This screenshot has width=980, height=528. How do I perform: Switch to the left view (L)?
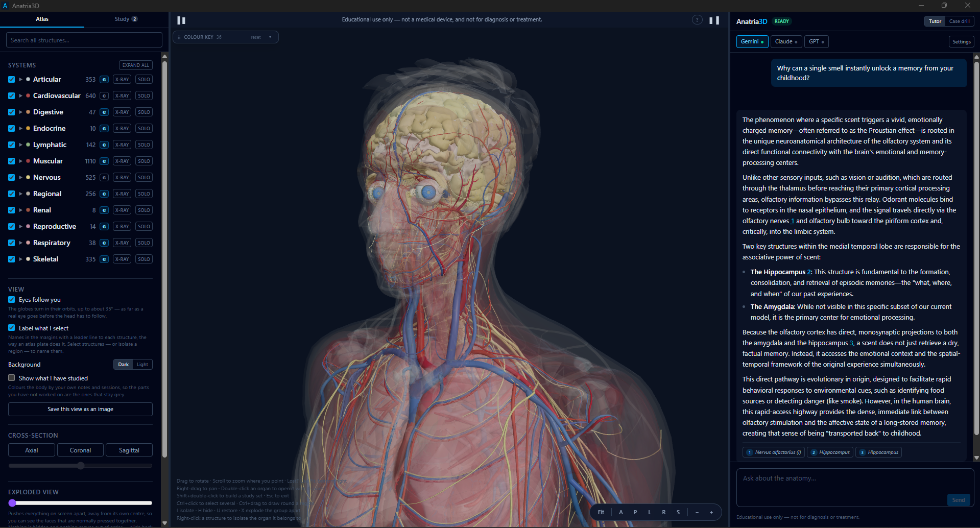point(650,512)
